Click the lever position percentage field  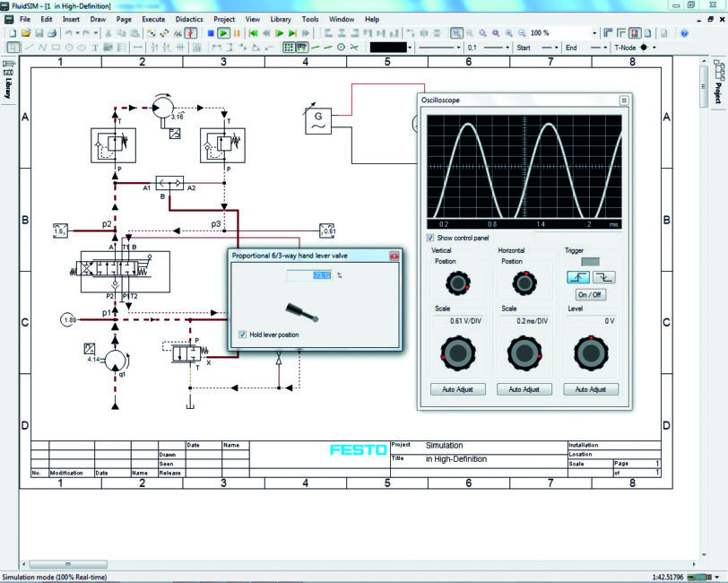(x=309, y=275)
